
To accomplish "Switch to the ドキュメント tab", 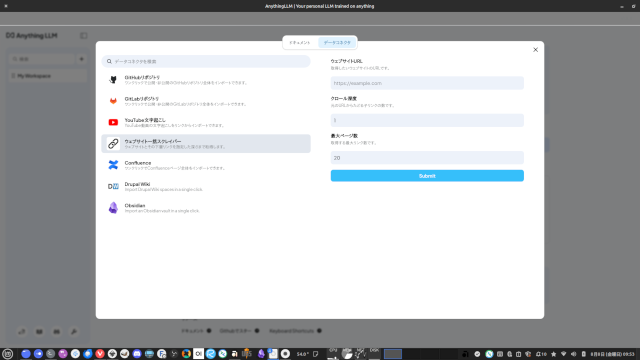I will pyautogui.click(x=300, y=42).
